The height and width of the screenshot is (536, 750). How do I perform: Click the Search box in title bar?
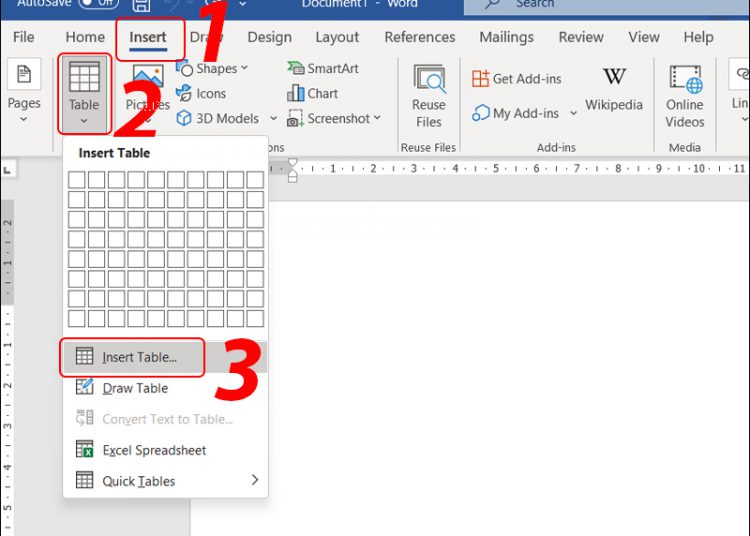pyautogui.click(x=607, y=5)
